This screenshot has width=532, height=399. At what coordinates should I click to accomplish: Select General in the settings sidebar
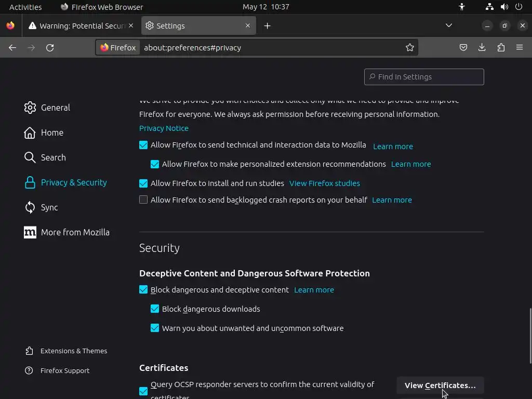coord(55,108)
